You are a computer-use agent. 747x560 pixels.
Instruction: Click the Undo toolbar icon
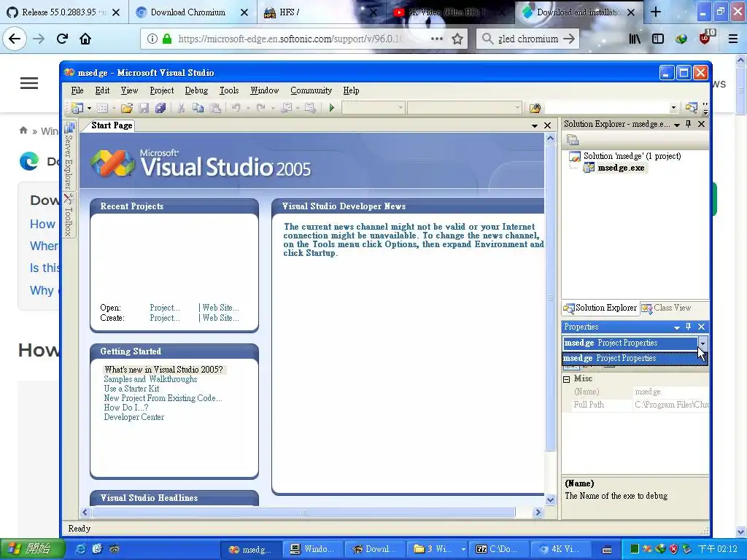(236, 108)
